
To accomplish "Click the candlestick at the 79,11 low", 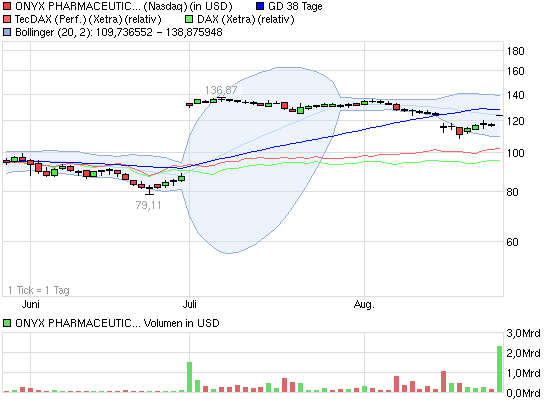I will (149, 189).
